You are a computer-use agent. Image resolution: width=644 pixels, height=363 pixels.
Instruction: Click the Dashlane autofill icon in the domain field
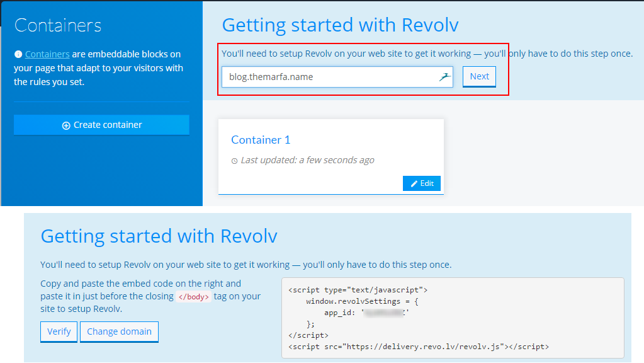point(445,76)
